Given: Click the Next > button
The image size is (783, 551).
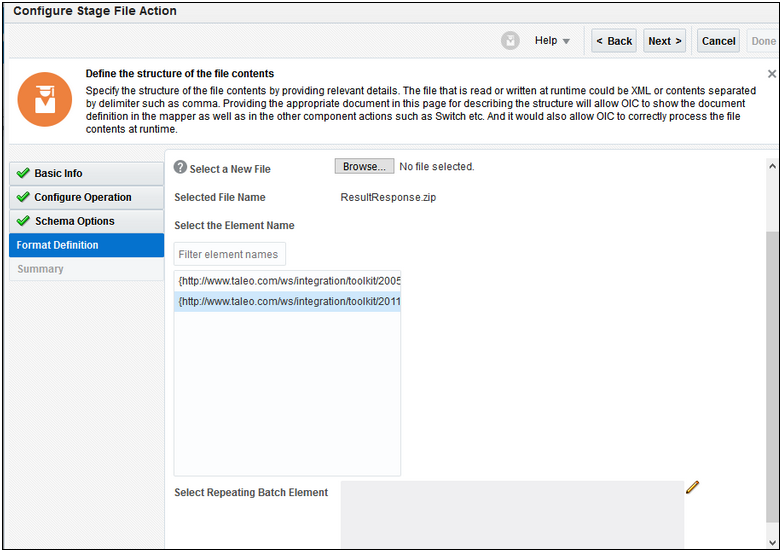Looking at the screenshot, I should tap(665, 41).
